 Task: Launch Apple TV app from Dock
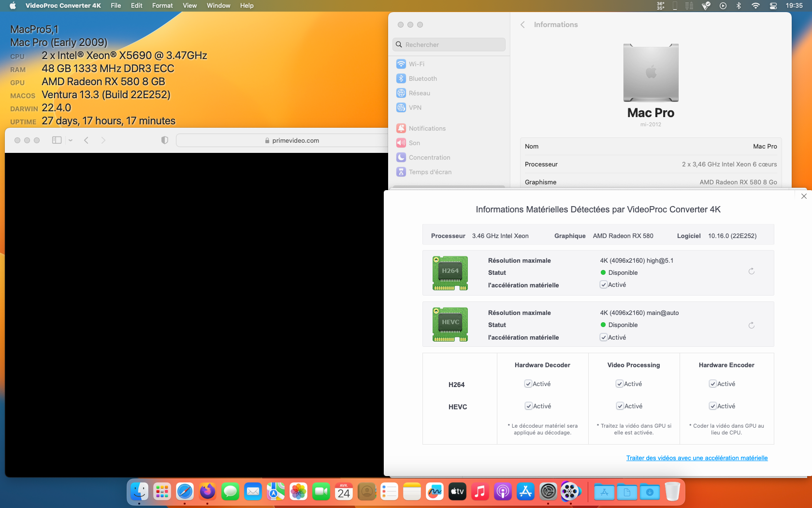coord(458,492)
